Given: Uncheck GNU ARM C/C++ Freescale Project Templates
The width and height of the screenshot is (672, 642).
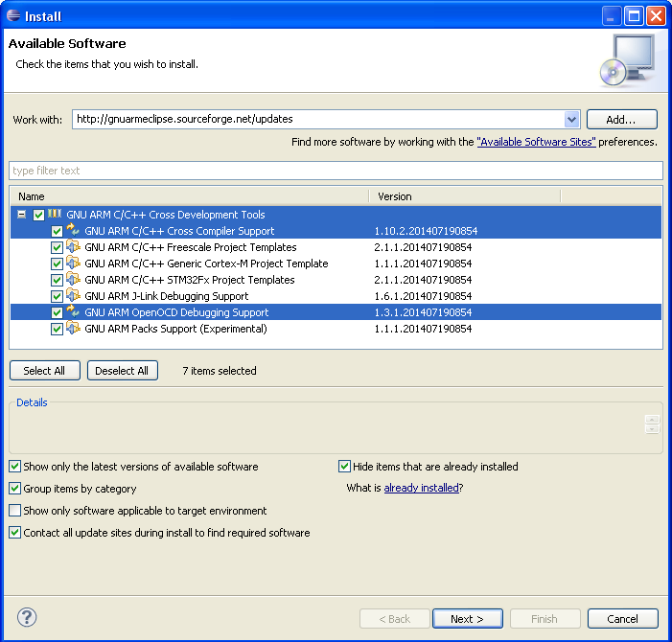Looking at the screenshot, I should click(57, 247).
